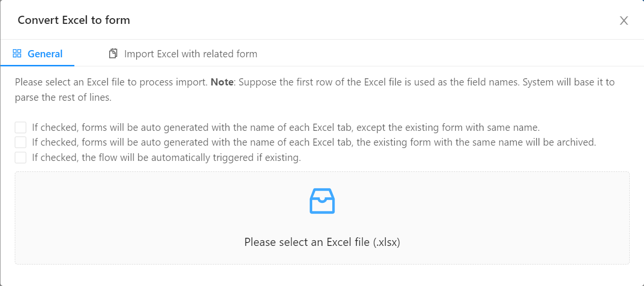The height and width of the screenshot is (286, 644).
Task: Click label text about excepting existing forms
Action: click(286, 127)
